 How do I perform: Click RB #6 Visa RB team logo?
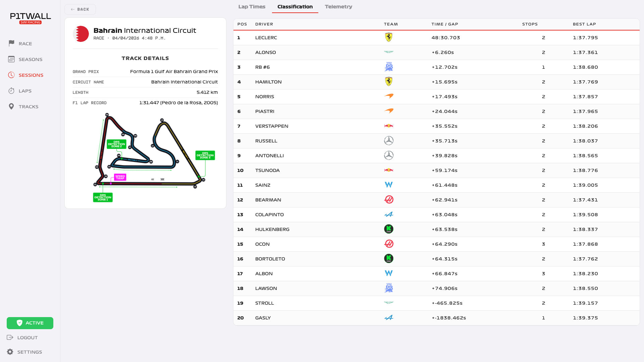389,67
